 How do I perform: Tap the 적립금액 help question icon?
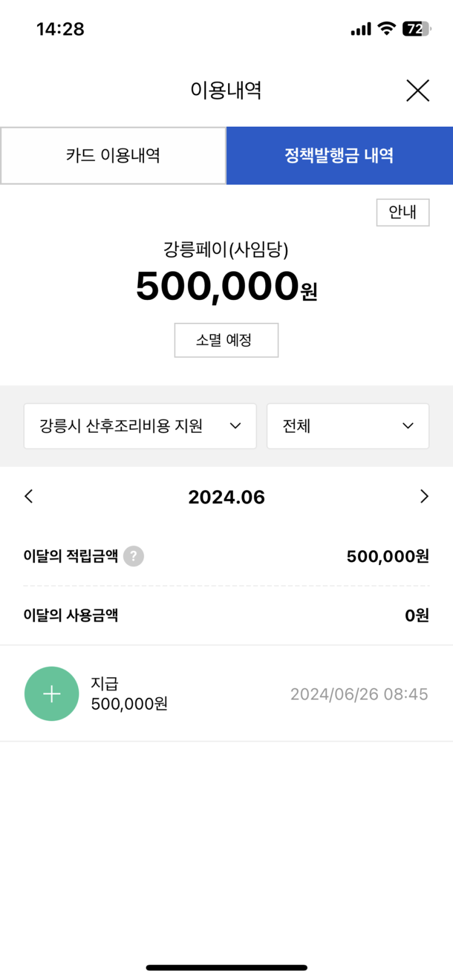coord(134,556)
